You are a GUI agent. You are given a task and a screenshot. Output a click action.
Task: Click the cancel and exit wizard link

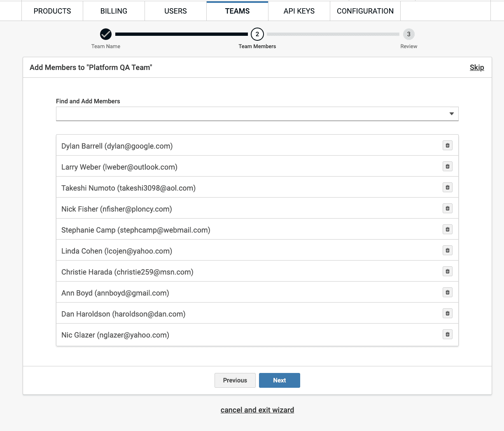coord(257,410)
